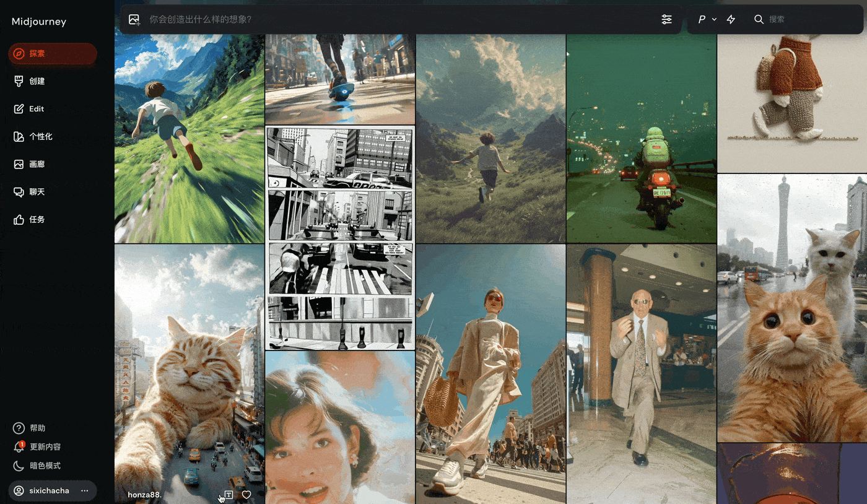Select the Edit menu item
This screenshot has width=867, height=504.
tap(53, 109)
